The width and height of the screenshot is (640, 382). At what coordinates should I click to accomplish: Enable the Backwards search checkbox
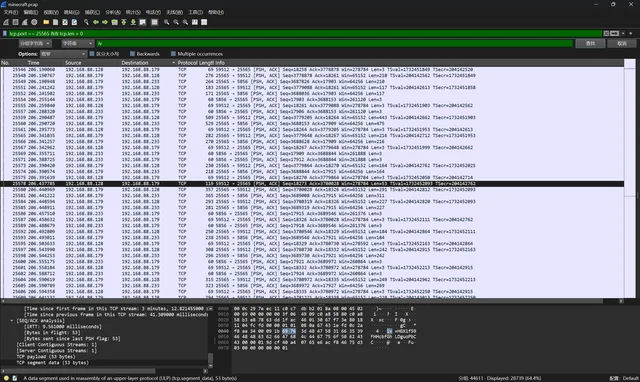[x=132, y=54]
